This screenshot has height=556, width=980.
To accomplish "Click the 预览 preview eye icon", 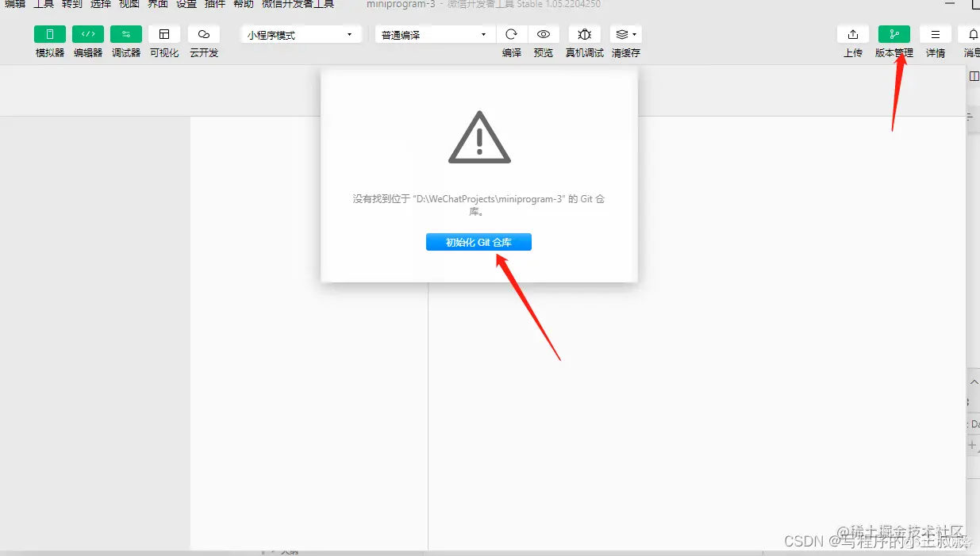I will (544, 34).
